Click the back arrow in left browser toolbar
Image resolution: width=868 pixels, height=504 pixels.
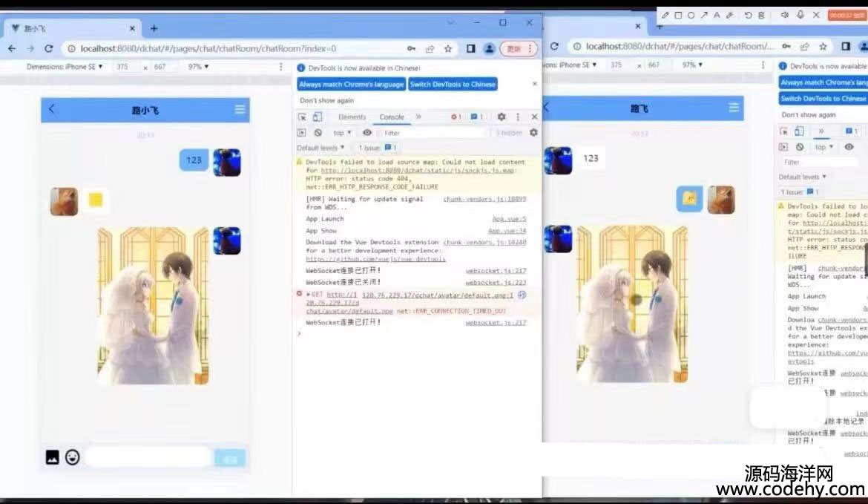pyautogui.click(x=12, y=49)
